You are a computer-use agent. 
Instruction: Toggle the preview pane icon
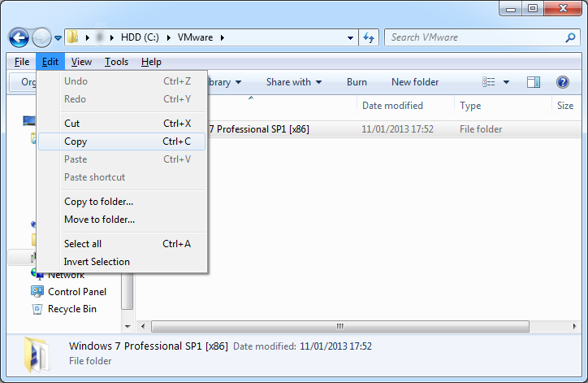(534, 82)
